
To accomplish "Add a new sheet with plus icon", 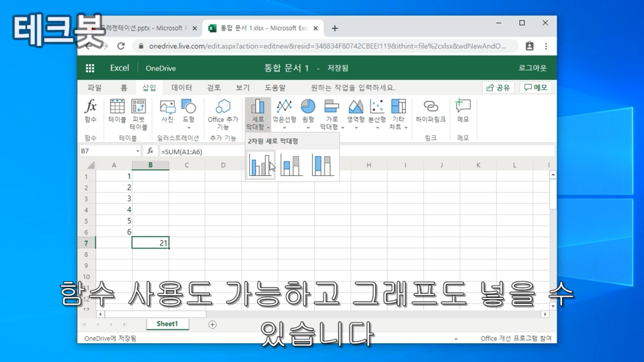I will pyautogui.click(x=213, y=325).
